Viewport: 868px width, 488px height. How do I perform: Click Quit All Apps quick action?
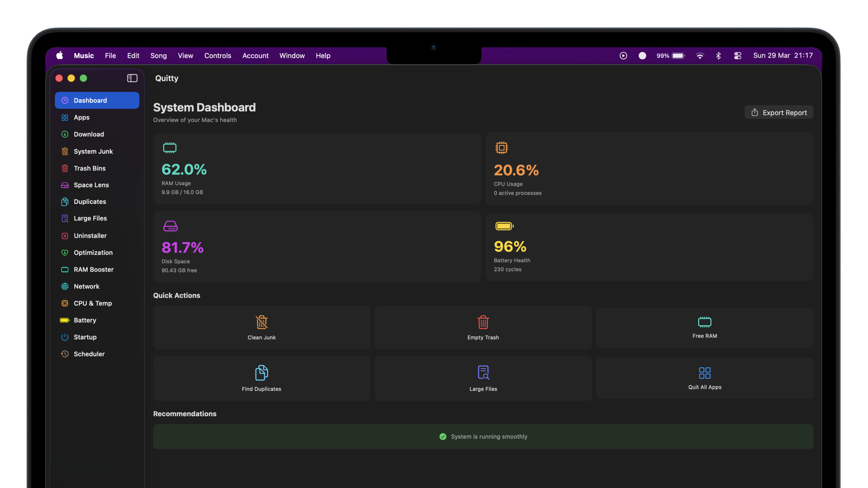(x=704, y=378)
